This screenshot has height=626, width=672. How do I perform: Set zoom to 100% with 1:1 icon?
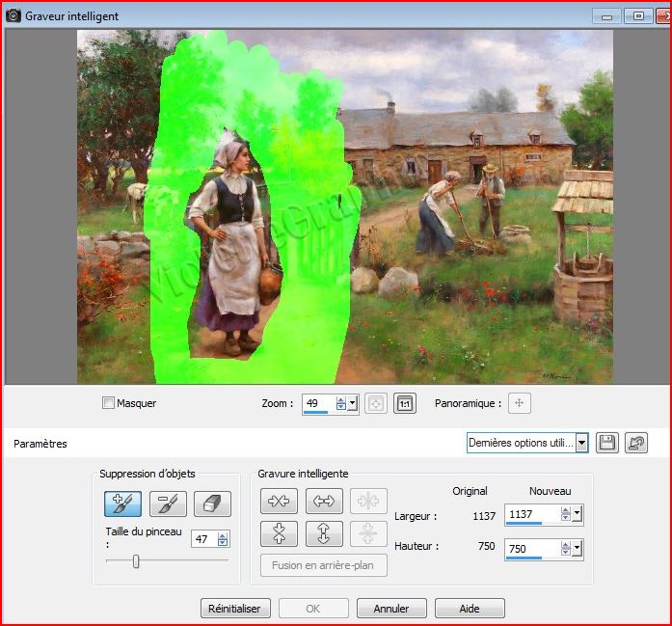click(405, 403)
